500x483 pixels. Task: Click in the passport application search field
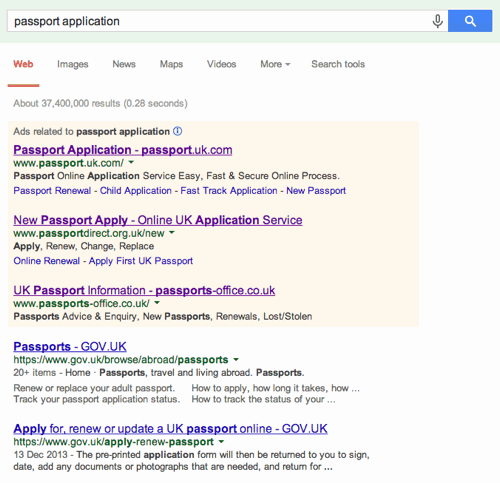tap(220, 21)
